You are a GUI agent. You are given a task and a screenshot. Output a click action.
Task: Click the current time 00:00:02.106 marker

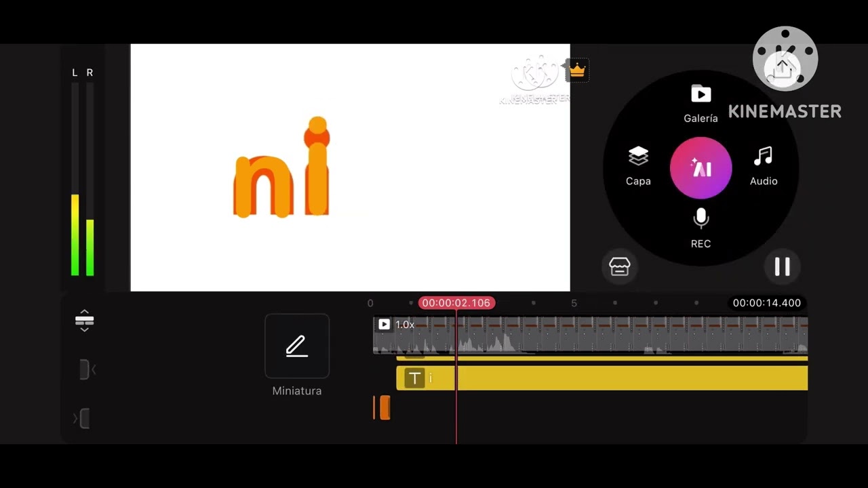456,303
